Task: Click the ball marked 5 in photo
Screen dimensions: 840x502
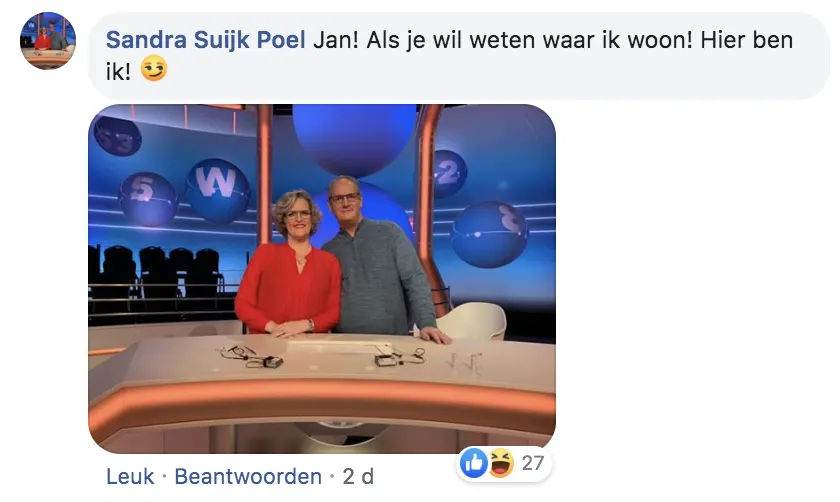Action: (x=148, y=198)
